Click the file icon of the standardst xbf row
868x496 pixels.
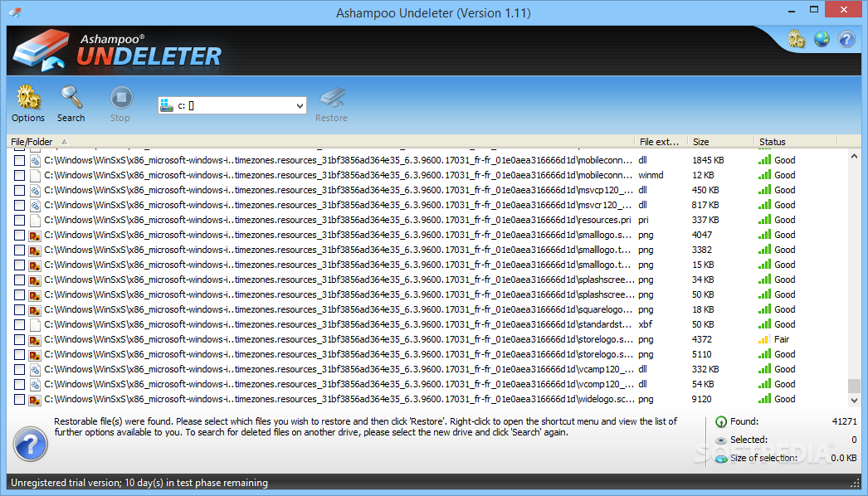click(35, 324)
